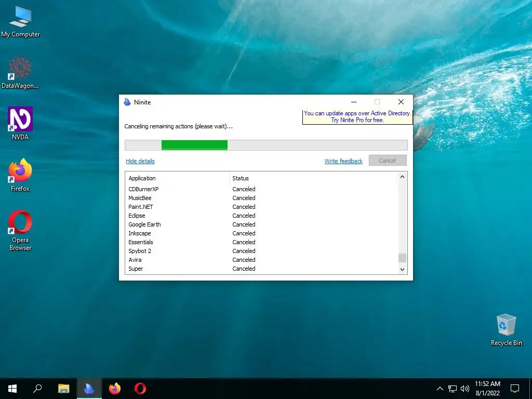Open the Windows Start menu
This screenshot has height=399, width=532.
pyautogui.click(x=12, y=389)
